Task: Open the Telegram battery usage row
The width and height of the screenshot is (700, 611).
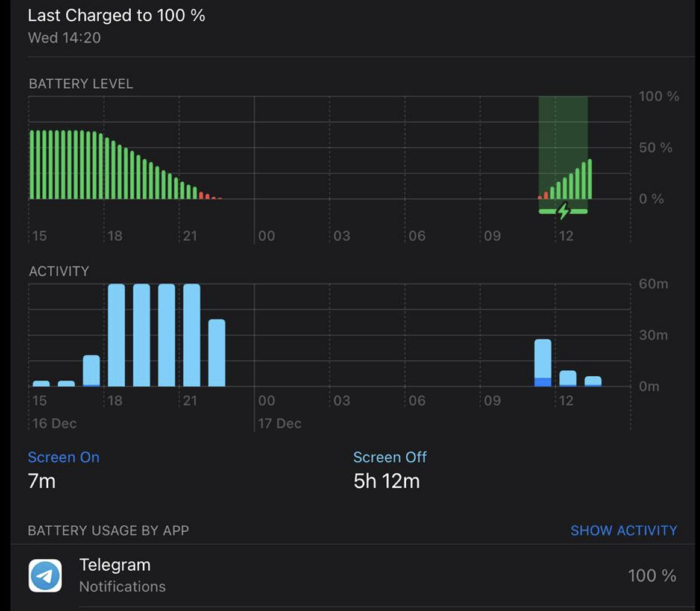Action: click(x=349, y=575)
